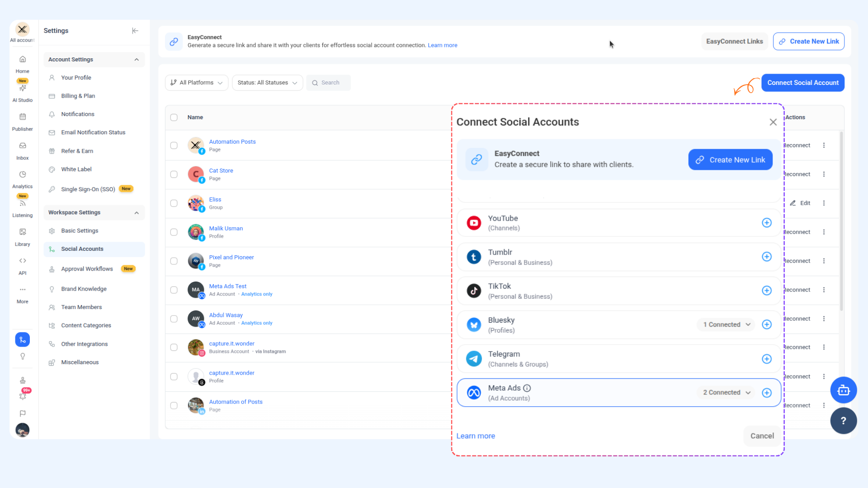Open Learn more link in dialog footer

click(x=476, y=436)
